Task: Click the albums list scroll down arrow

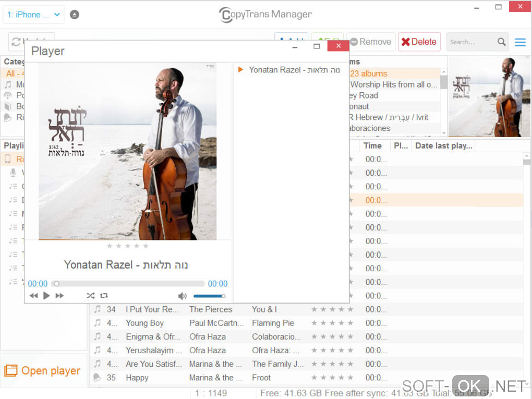Action: 444,132
